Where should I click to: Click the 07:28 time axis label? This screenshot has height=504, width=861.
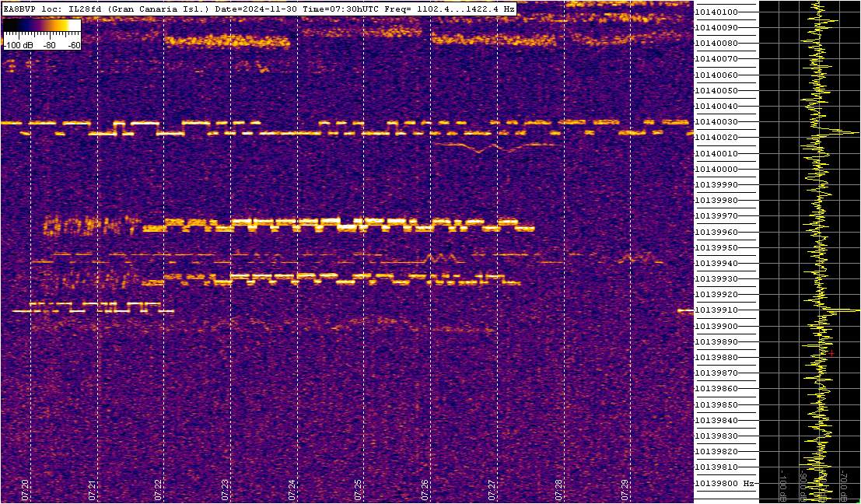click(x=558, y=488)
